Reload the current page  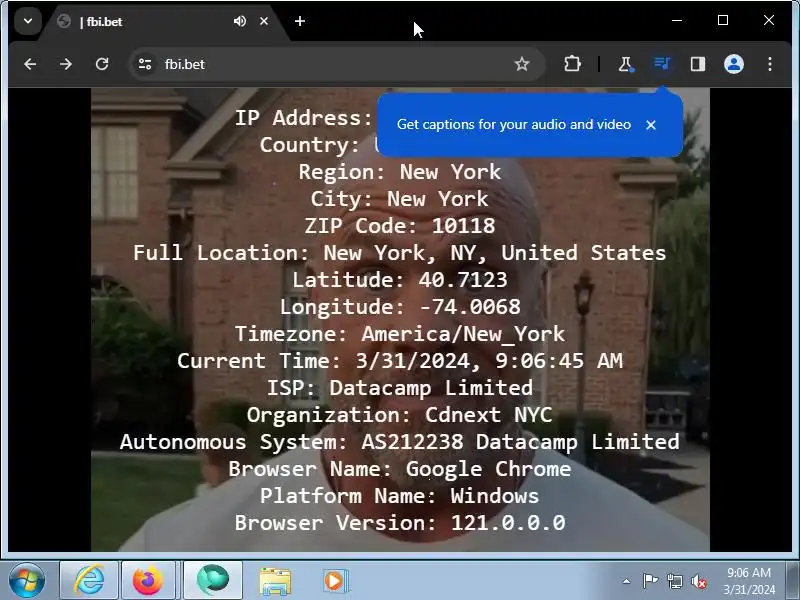pos(102,64)
